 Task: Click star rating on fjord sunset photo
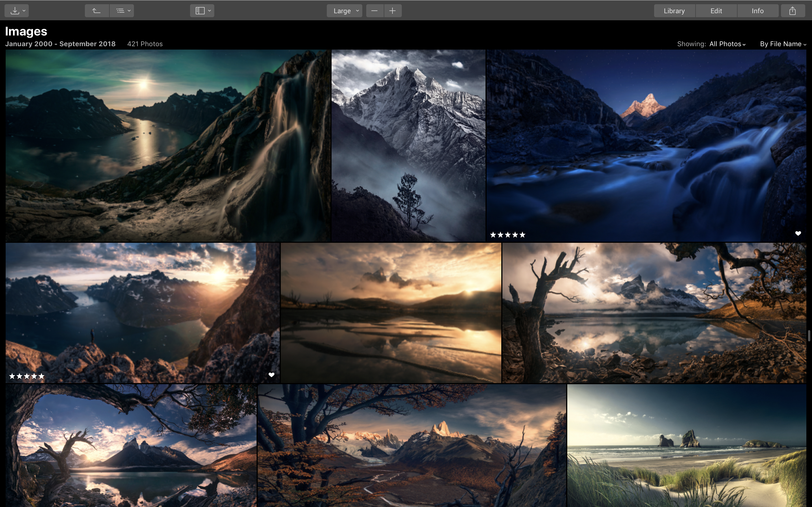click(27, 376)
